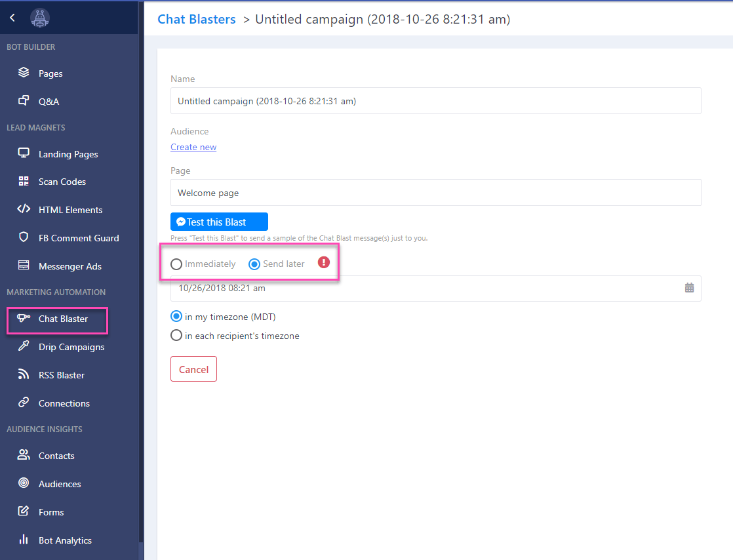Viewport: 733px width, 560px height.
Task: Click the Audiences target icon
Action: (x=24, y=483)
